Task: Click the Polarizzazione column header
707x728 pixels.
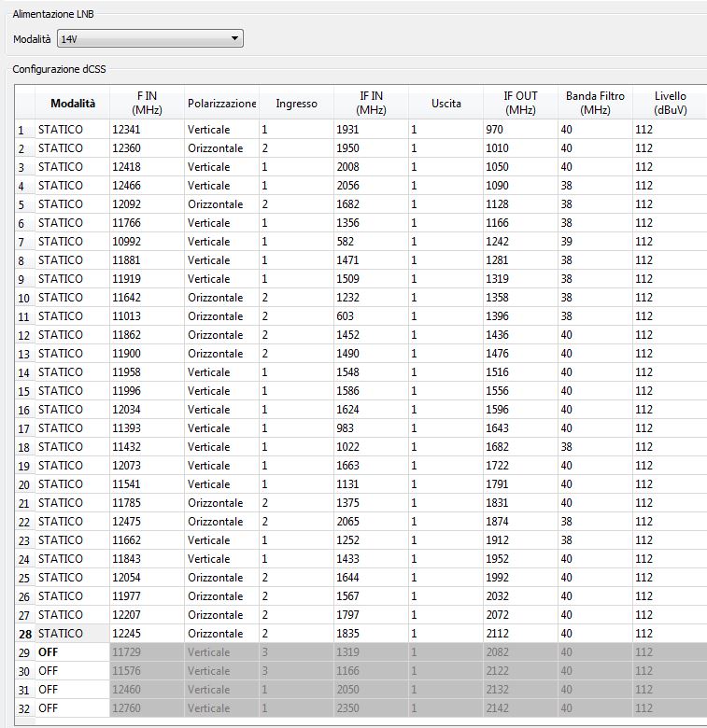Action: [221, 103]
